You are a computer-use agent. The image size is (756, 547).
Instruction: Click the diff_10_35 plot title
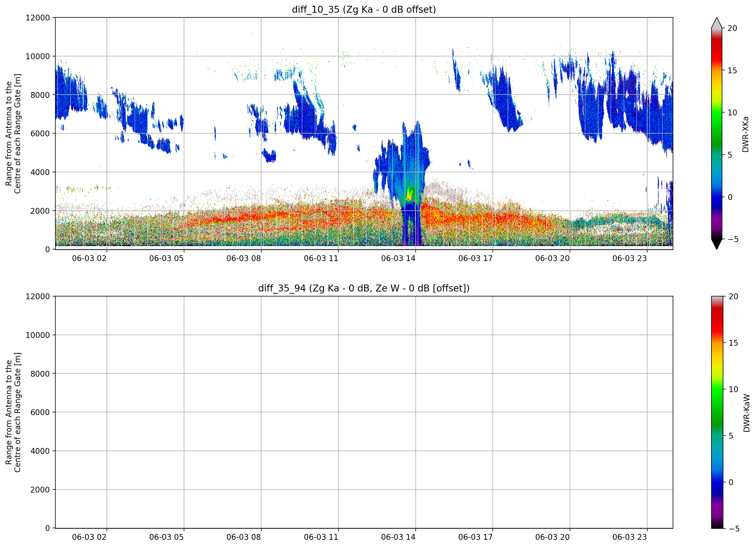(x=364, y=9)
